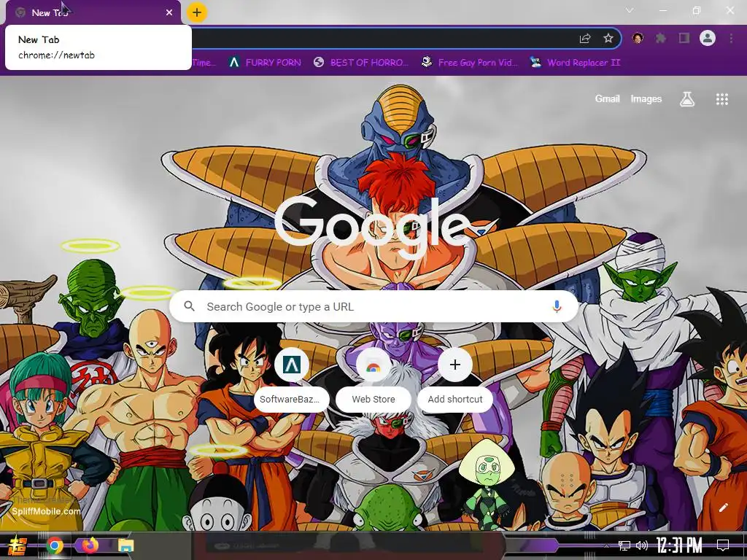Click Add shortcut
Image resolution: width=747 pixels, height=560 pixels.
pyautogui.click(x=455, y=378)
